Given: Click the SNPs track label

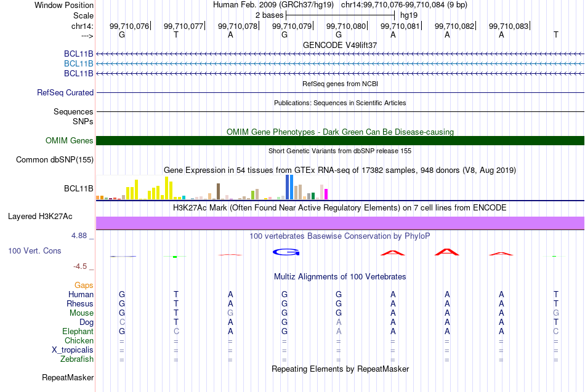Looking at the screenshot, I should (x=83, y=122).
